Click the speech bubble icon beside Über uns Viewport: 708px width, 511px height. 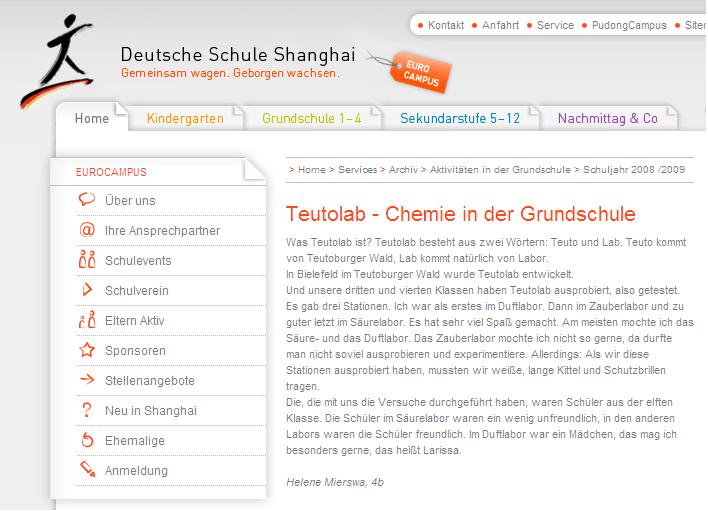point(87,199)
